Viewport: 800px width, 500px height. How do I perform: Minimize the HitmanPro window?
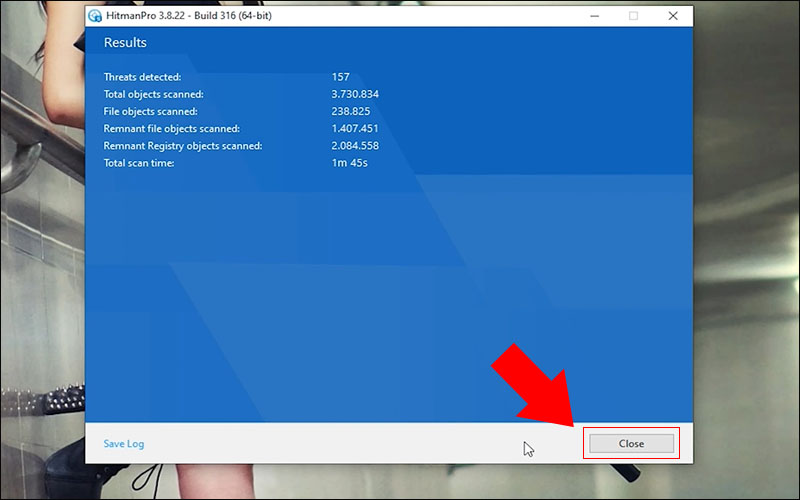click(594, 16)
